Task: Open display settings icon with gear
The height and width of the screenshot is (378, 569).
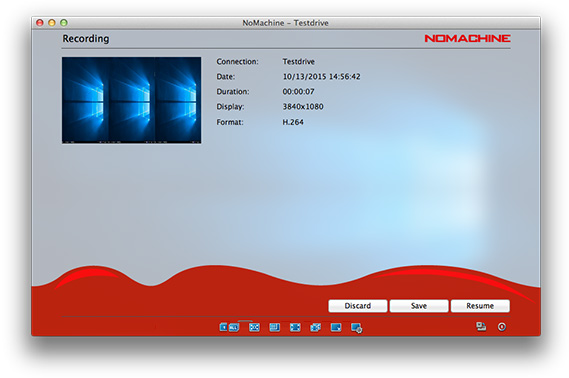Action: (x=356, y=328)
